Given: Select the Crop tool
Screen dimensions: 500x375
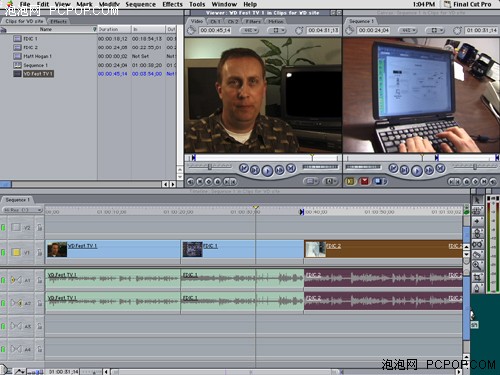Looking at the screenshot, I should tap(477, 277).
